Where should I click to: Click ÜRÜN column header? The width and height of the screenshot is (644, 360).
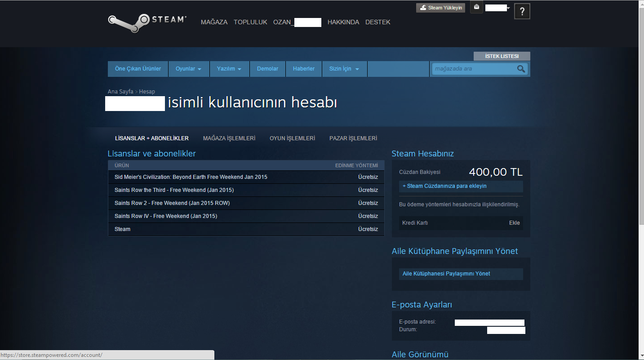[122, 165]
